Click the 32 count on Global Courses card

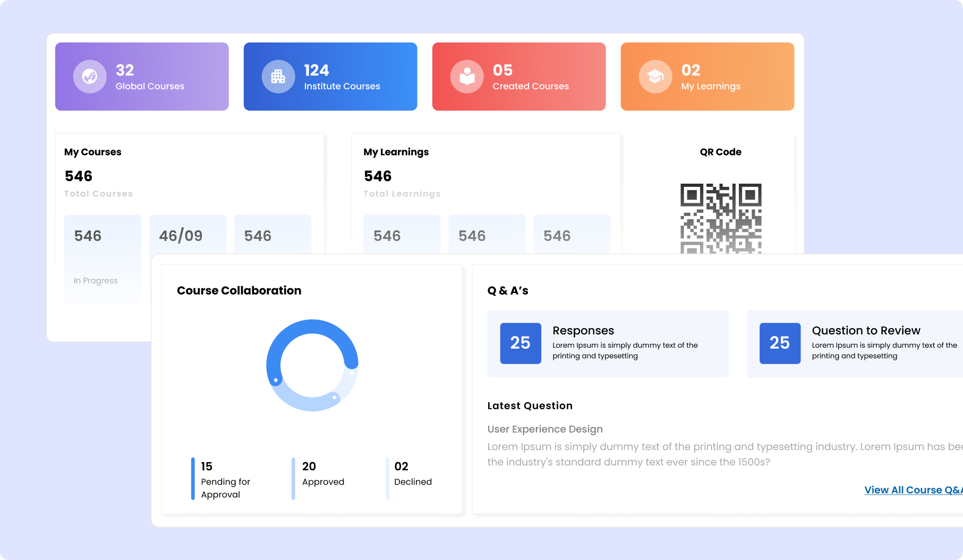(x=125, y=70)
